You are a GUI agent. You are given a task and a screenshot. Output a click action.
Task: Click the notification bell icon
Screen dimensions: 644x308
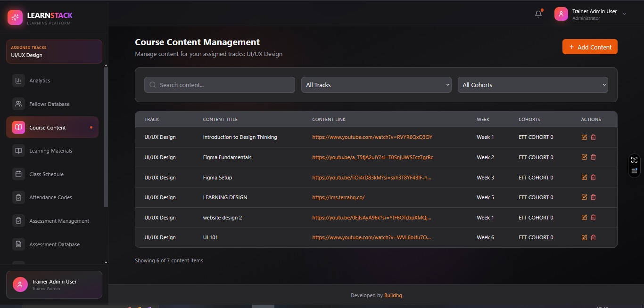[538, 14]
